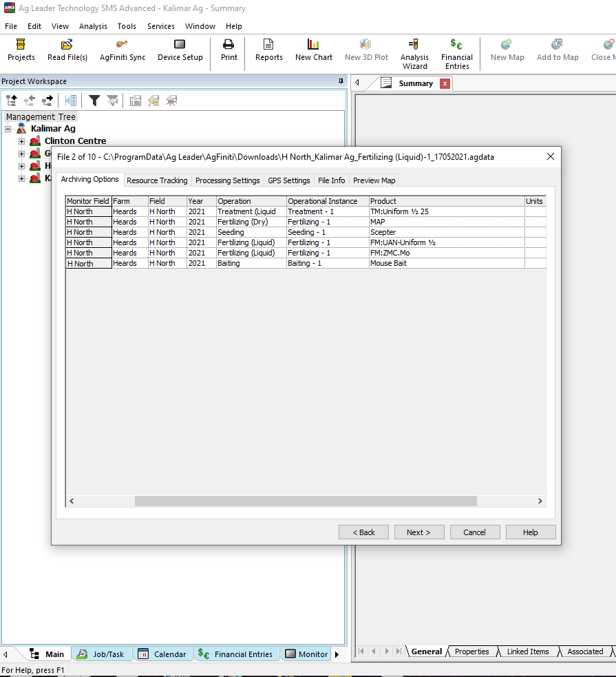This screenshot has height=677, width=616.
Task: Click the Back button in dialog
Action: pos(363,532)
